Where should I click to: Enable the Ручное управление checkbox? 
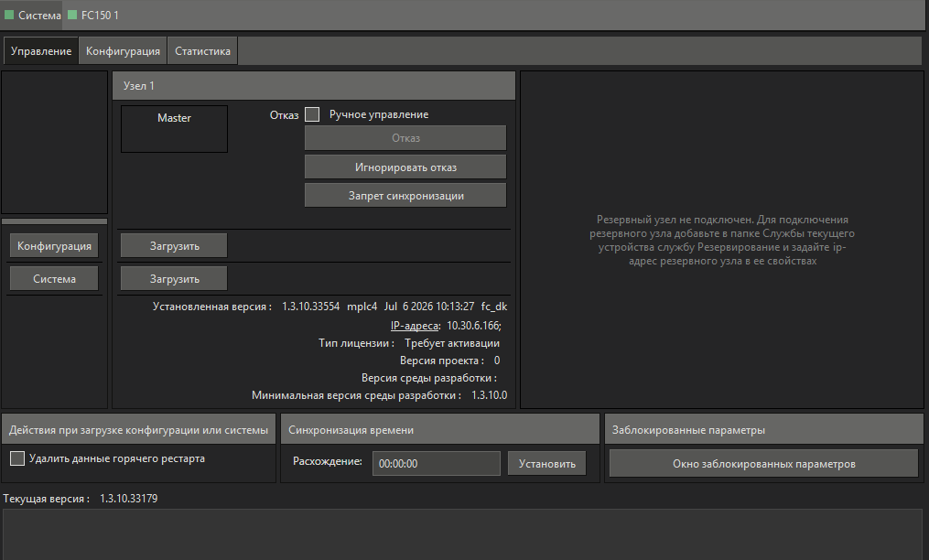pos(312,114)
